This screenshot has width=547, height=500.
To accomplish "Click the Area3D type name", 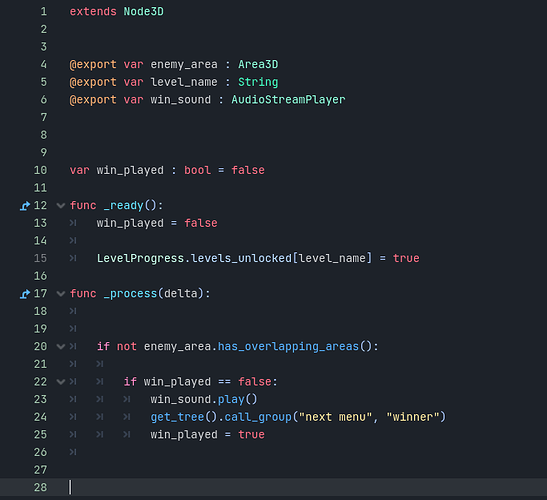I will pos(258,65).
